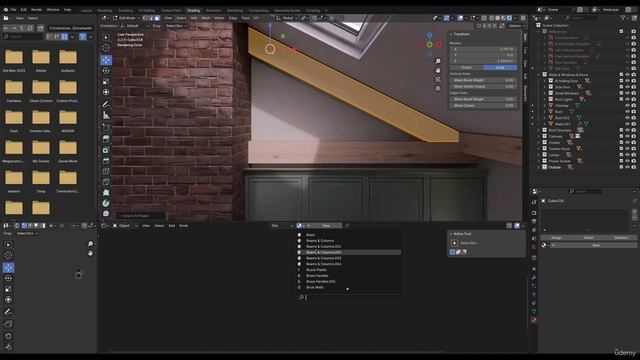Enable face select mode in header
This screenshot has width=640, height=360.
coord(157,18)
